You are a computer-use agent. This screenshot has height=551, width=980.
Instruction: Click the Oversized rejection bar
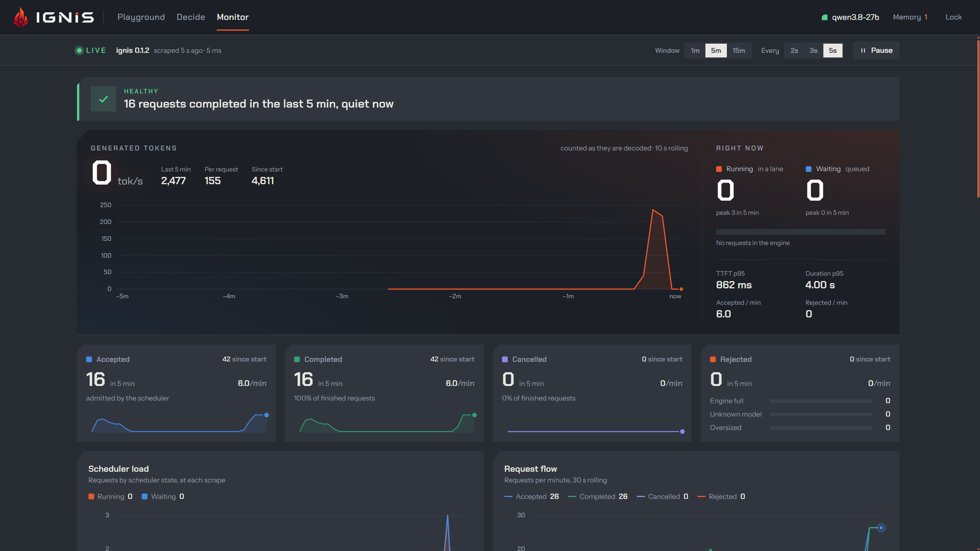pyautogui.click(x=820, y=428)
